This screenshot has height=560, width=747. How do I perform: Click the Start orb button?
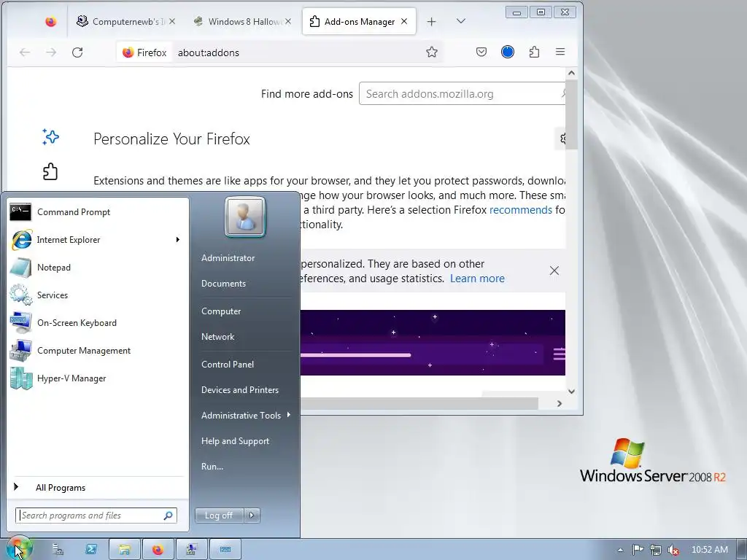point(18,549)
